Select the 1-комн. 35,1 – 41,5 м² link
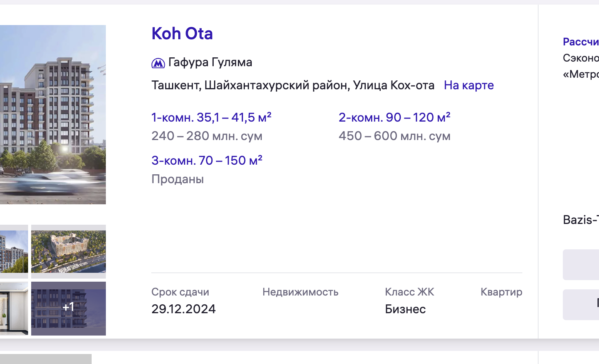The height and width of the screenshot is (364, 599). click(211, 117)
